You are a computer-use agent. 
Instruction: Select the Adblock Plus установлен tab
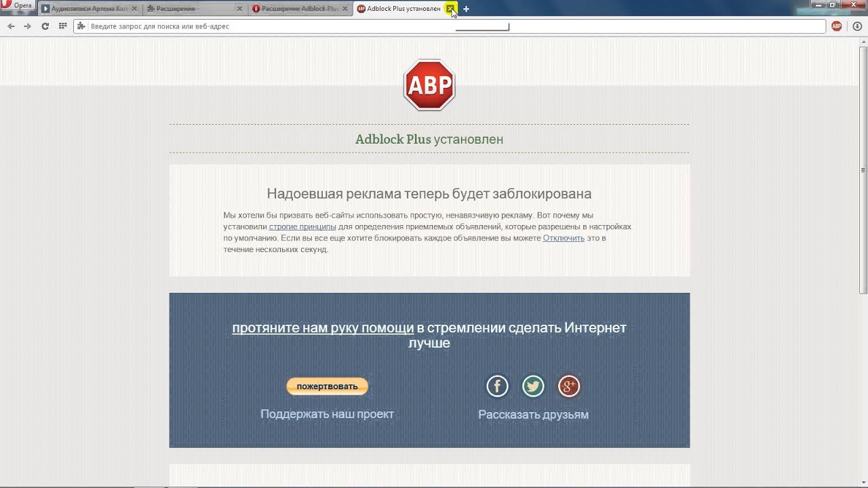coord(406,9)
